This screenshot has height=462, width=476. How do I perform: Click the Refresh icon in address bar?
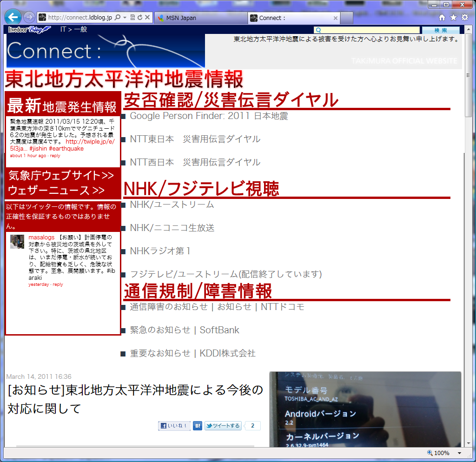(x=140, y=17)
